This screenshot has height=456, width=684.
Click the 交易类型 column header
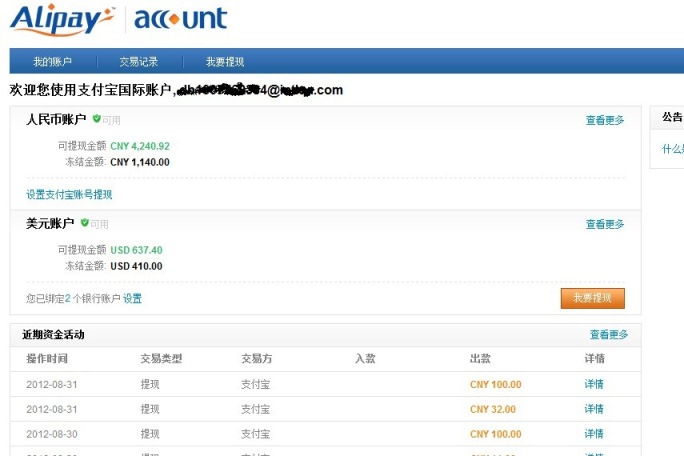click(x=161, y=359)
